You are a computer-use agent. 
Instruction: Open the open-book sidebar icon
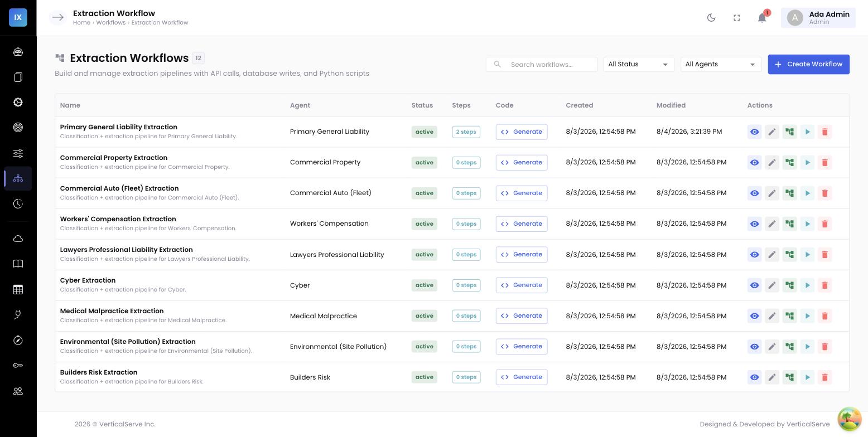(x=18, y=264)
